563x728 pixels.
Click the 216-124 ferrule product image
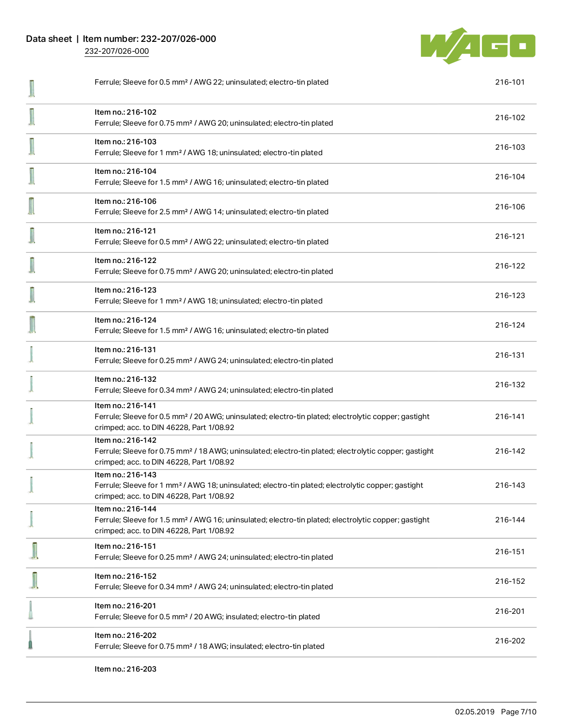pyautogui.click(x=32, y=324)
